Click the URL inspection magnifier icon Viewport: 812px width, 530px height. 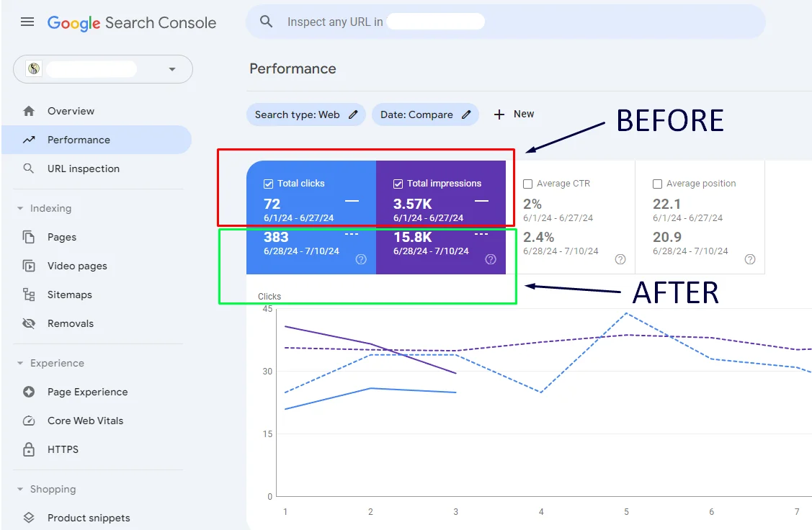[x=29, y=169]
